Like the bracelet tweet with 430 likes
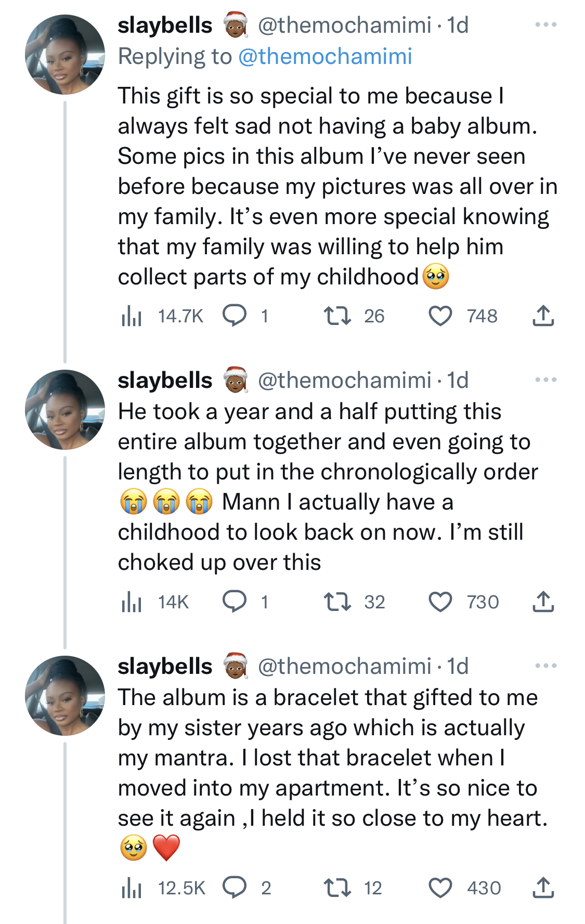The height and width of the screenshot is (924, 585). pos(440,888)
